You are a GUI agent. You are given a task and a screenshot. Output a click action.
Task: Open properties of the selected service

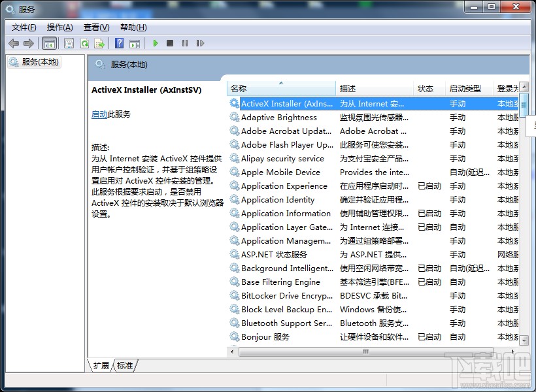(67, 42)
